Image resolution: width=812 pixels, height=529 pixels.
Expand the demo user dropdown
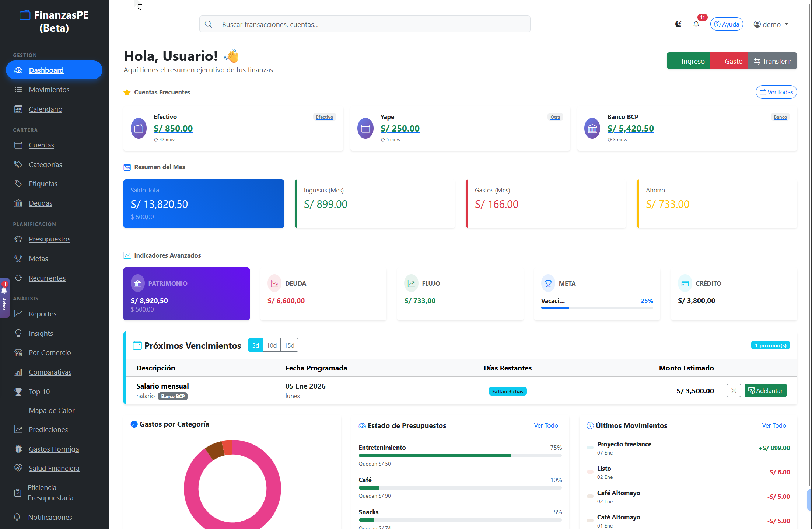(x=771, y=24)
